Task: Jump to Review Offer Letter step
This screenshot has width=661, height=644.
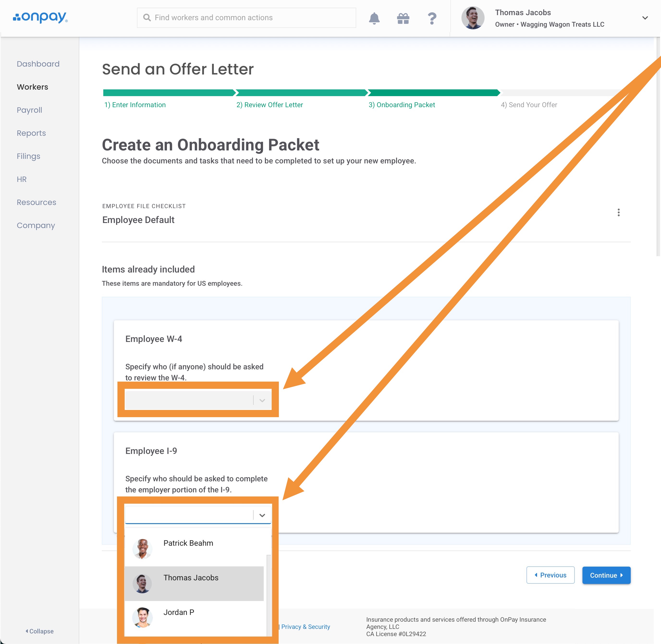Action: coord(269,105)
